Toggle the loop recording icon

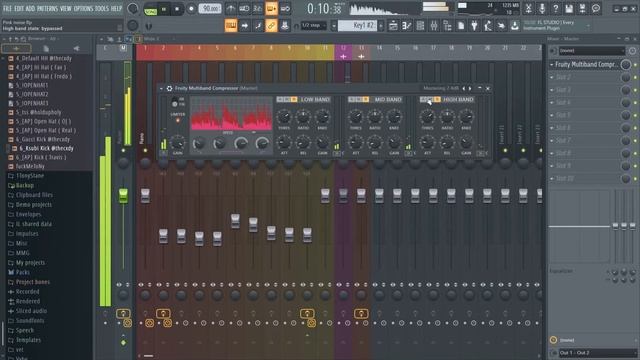tap(285, 8)
